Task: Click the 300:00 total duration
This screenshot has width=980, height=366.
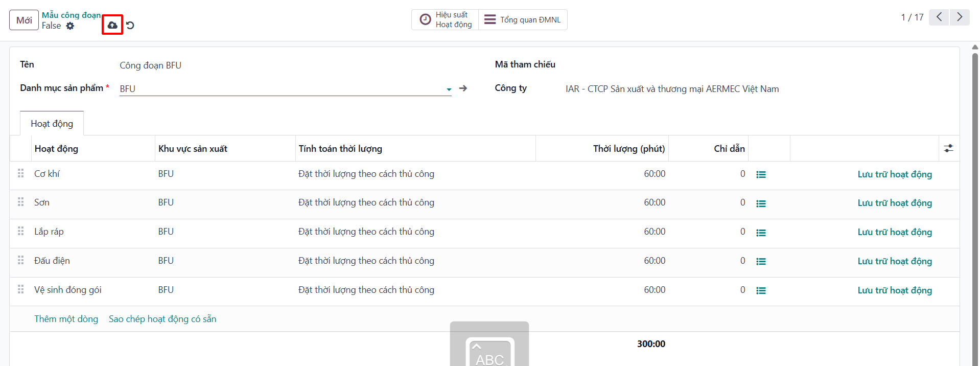Action: [651, 344]
